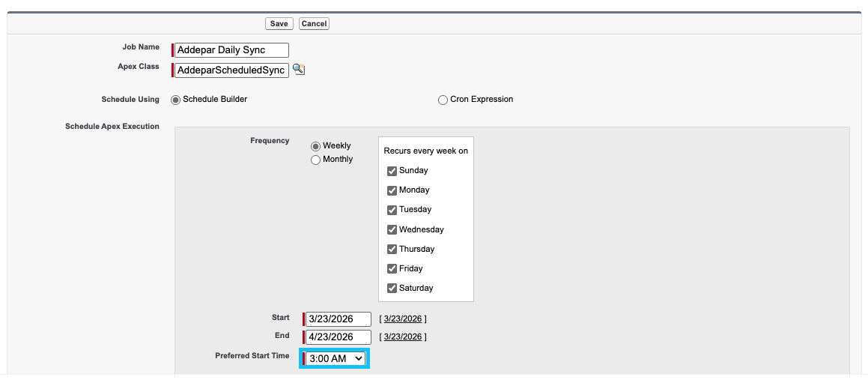Select the Cron Expression radio option
The image size is (868, 380).
click(x=443, y=100)
